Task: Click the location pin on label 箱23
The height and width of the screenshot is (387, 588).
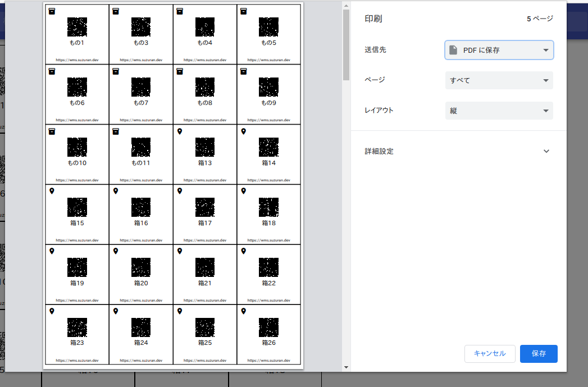Action: point(52,311)
